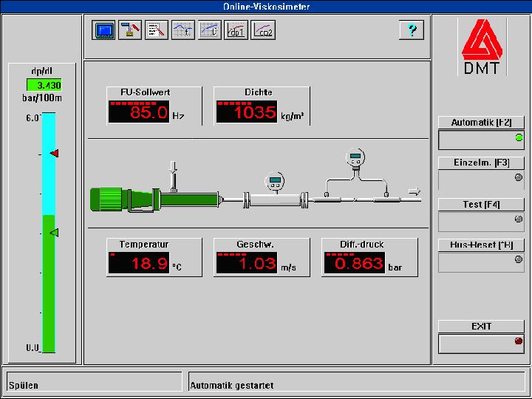This screenshot has height=399, width=532.
Task: Open the main monitor screen view
Action: coord(104,30)
